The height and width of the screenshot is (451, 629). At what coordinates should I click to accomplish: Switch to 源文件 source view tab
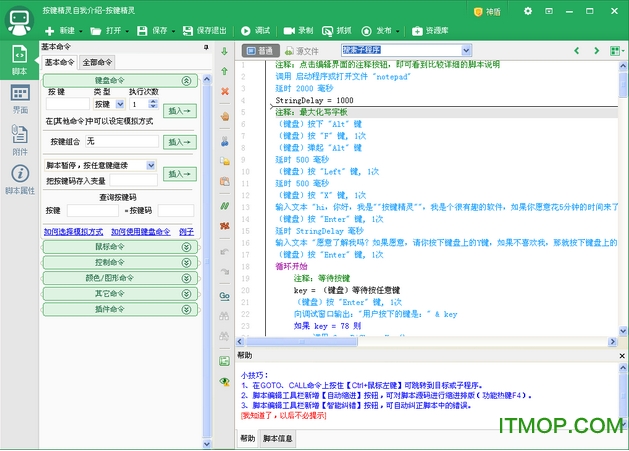(302, 51)
